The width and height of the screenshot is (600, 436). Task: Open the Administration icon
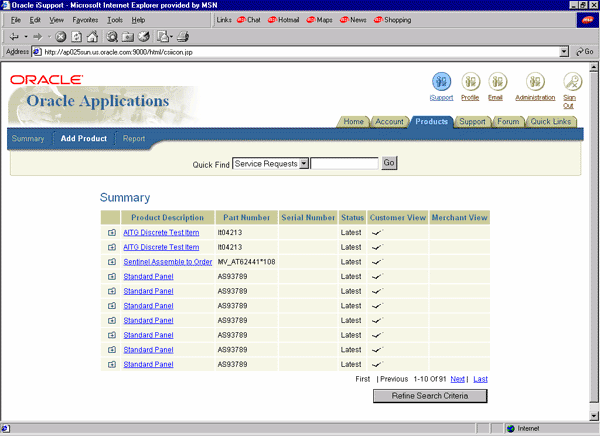(x=535, y=82)
